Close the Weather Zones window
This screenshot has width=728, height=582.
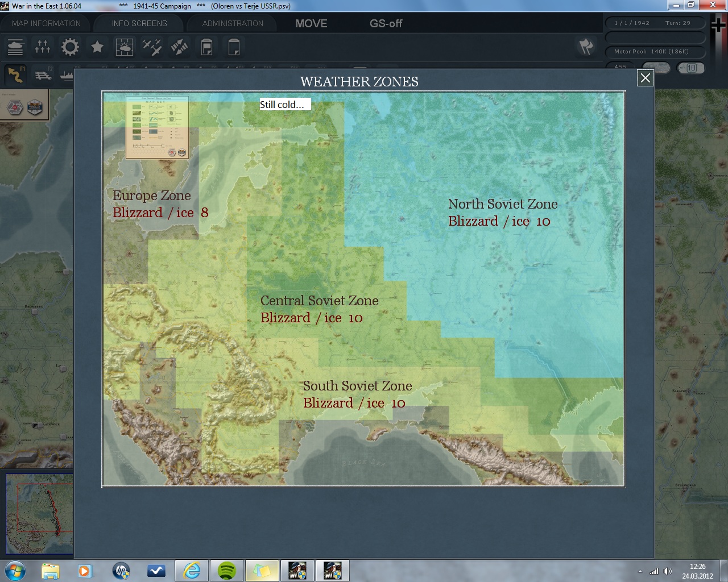pyautogui.click(x=646, y=78)
